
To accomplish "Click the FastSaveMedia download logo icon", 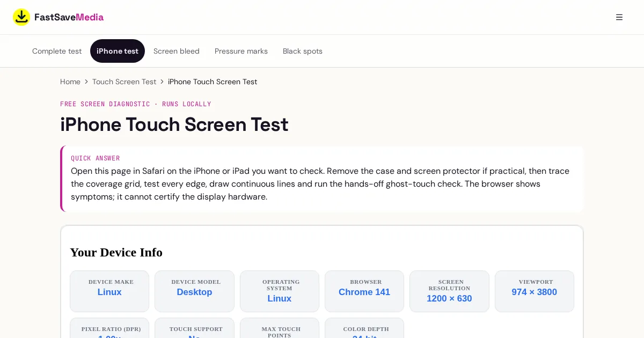I will pos(21,17).
